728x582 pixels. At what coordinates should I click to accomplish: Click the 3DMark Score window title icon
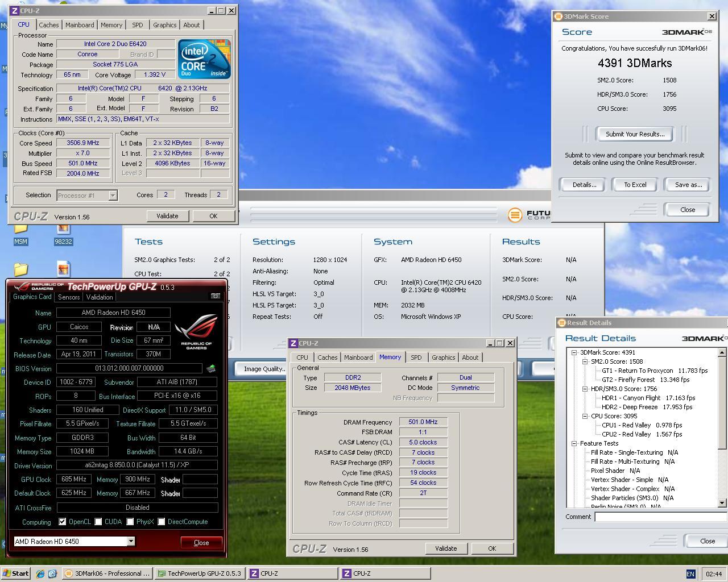coord(559,16)
